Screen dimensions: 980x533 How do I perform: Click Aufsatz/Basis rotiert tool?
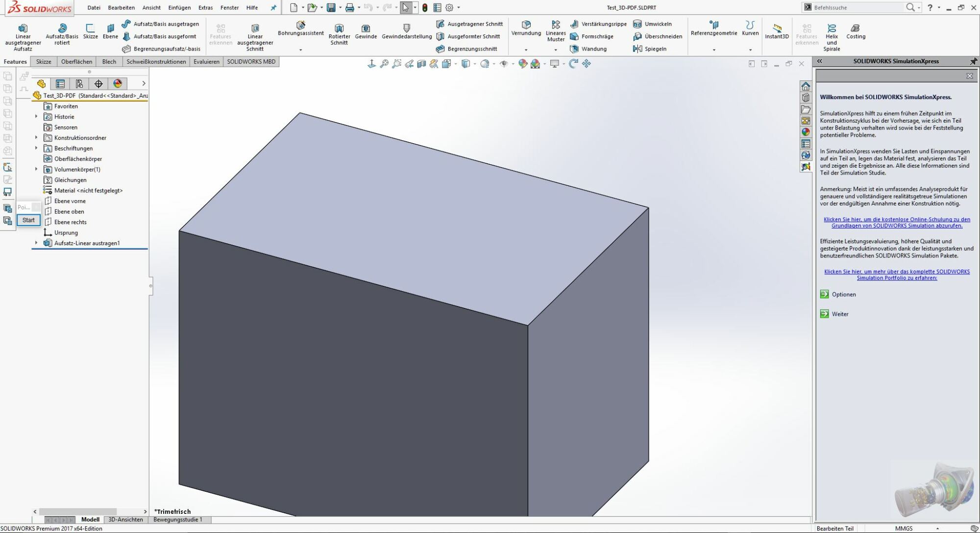pyautogui.click(x=62, y=34)
